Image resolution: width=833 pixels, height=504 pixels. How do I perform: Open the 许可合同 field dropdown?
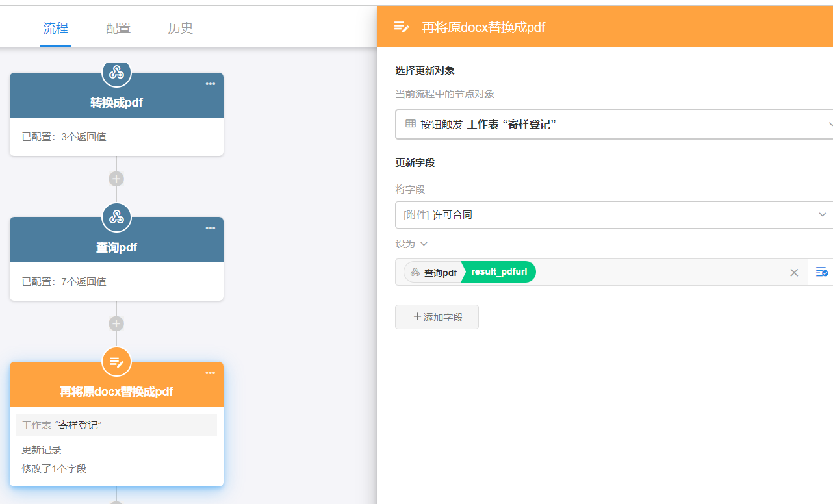coord(823,215)
